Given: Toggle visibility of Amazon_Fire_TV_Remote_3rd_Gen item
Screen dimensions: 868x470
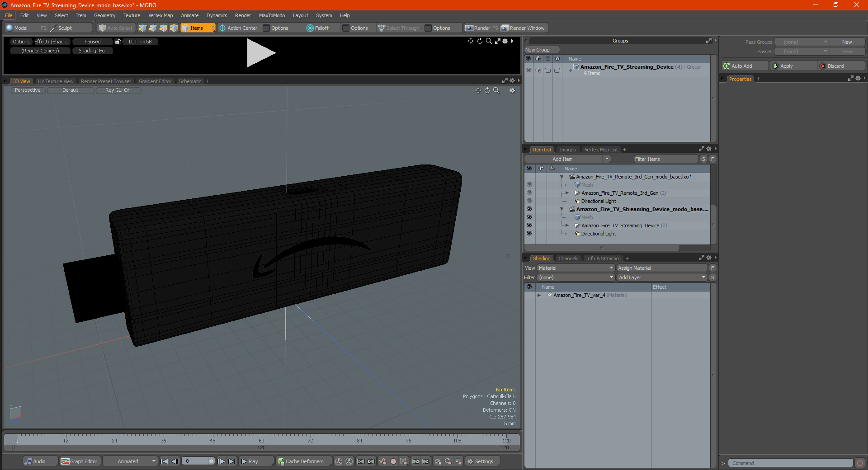Looking at the screenshot, I should coord(529,193).
